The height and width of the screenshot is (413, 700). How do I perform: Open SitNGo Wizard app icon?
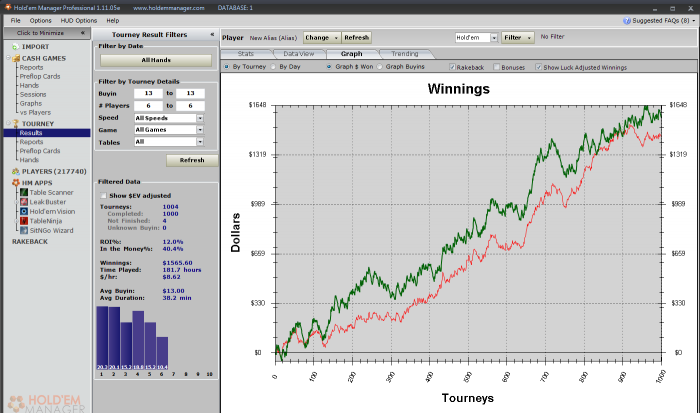point(24,230)
